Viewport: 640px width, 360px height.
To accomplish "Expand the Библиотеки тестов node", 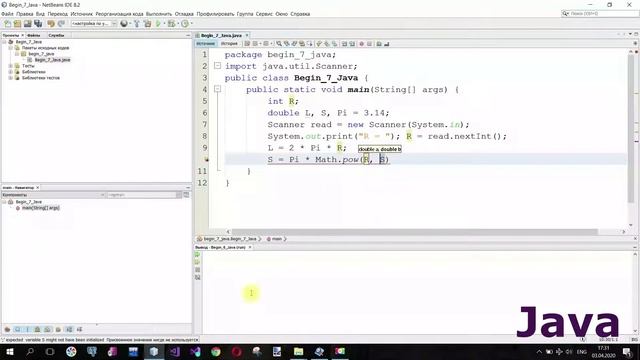I will pos(11,78).
